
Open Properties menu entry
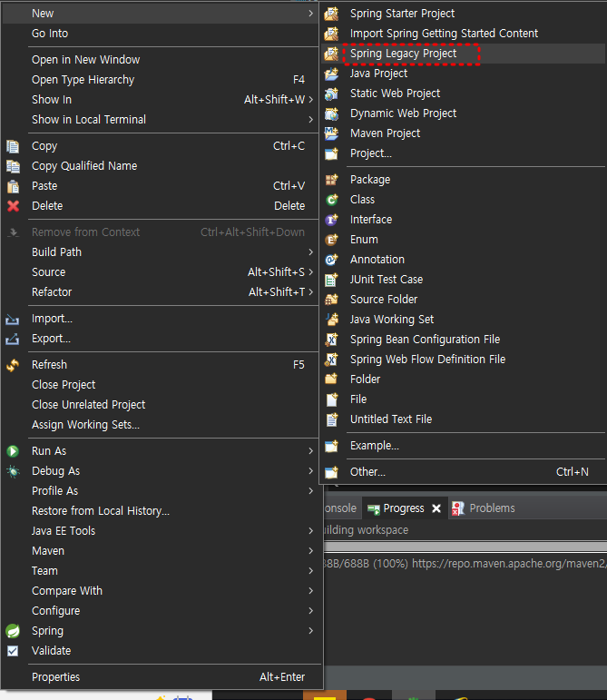(x=161, y=677)
